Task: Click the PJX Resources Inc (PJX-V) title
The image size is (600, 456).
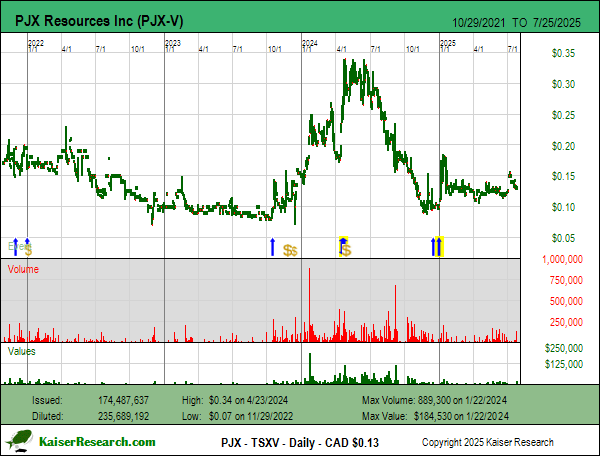Action: coord(99,21)
